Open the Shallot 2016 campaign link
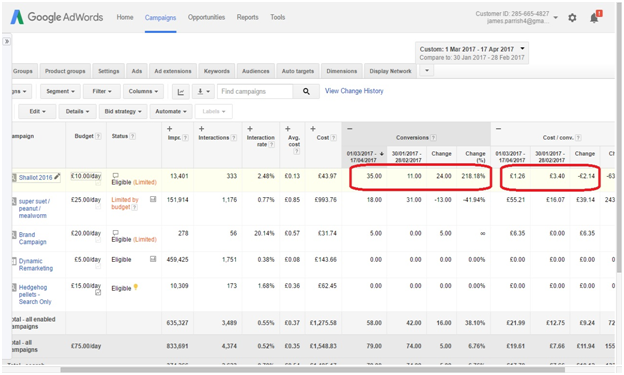 tap(35, 178)
